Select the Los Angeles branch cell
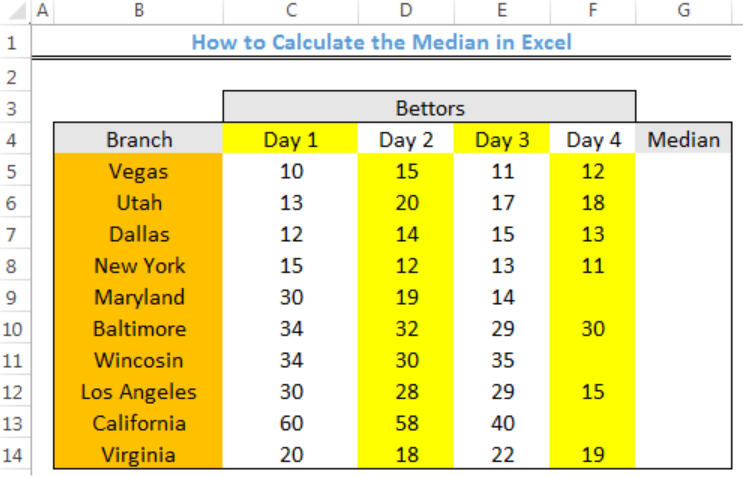Image resolution: width=743 pixels, height=477 pixels. coord(138,392)
